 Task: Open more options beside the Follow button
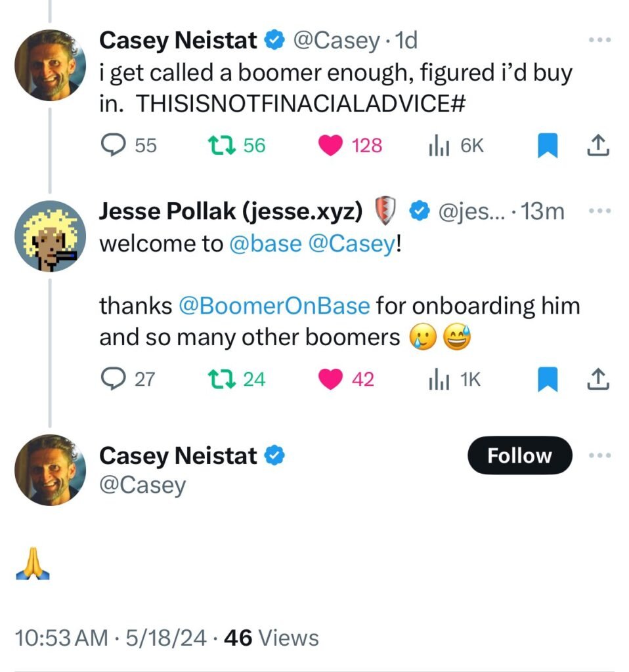pyautogui.click(x=599, y=455)
